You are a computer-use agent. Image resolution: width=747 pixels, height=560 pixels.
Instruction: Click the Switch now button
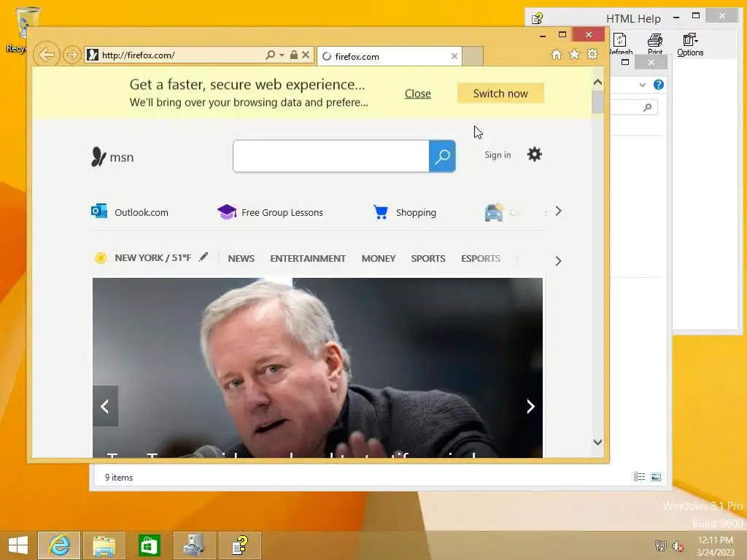click(500, 93)
